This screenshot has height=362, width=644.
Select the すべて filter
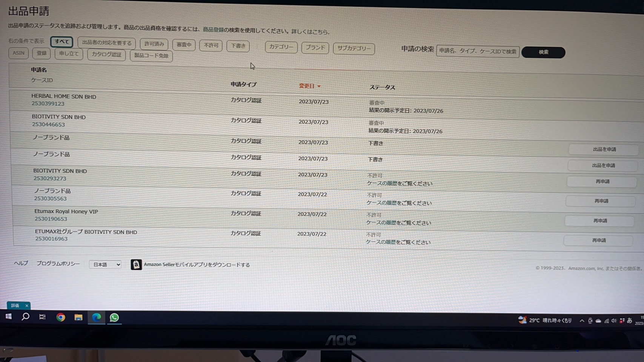(x=61, y=41)
